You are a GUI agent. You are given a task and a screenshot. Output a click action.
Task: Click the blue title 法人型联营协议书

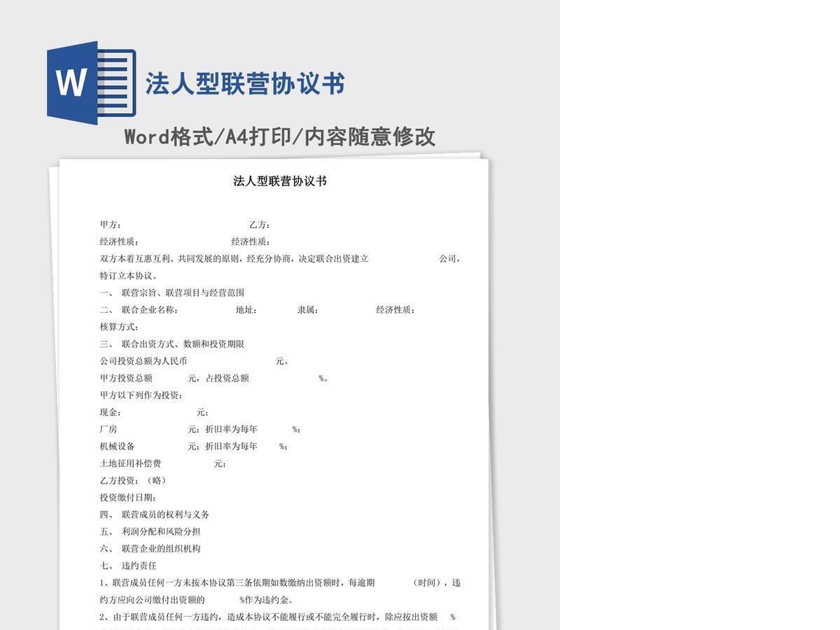click(245, 84)
